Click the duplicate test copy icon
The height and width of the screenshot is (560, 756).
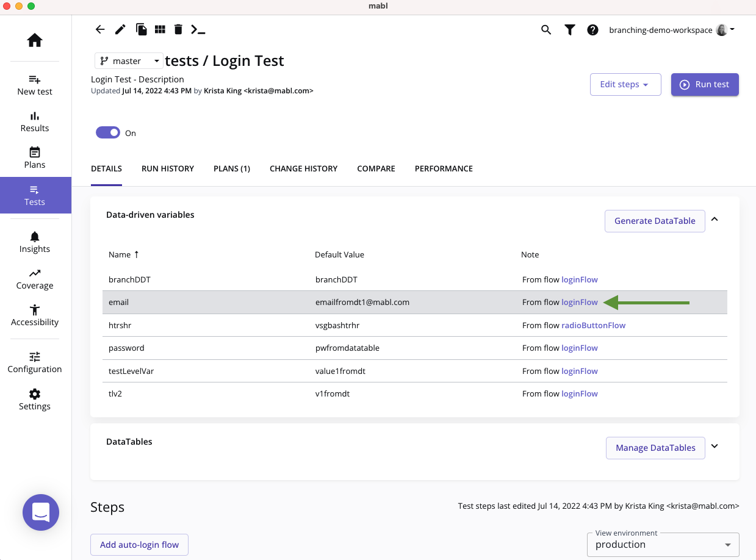point(141,29)
